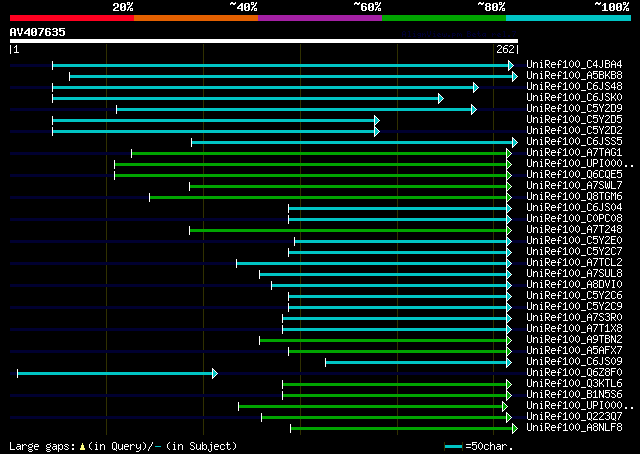Select the UniRef100_A7TCL2 label
Image resolution: width=640 pixels, height=454 pixels.
tap(574, 263)
